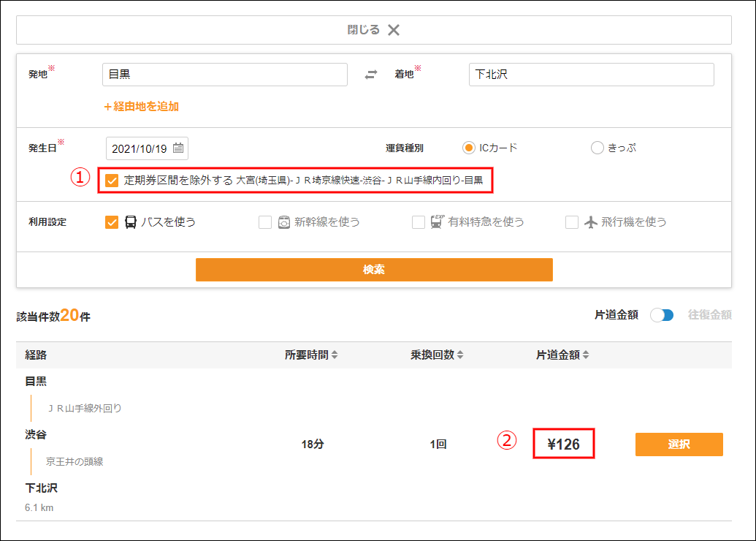Click the express train icon beside 有料特急を使う
The width and height of the screenshot is (756, 541).
coord(438,222)
